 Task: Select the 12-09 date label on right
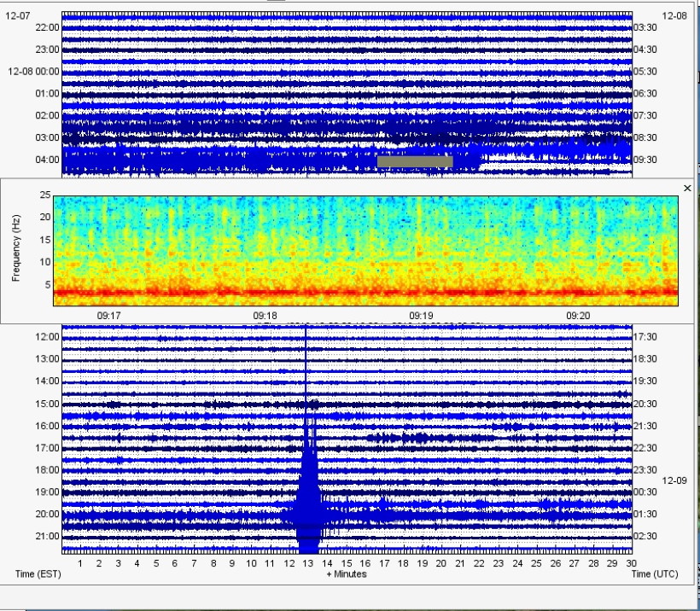[674, 480]
